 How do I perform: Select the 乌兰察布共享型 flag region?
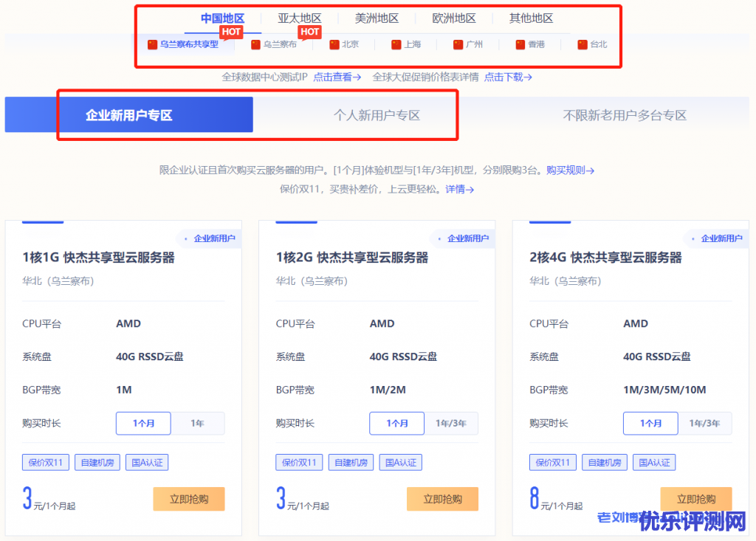pos(183,44)
